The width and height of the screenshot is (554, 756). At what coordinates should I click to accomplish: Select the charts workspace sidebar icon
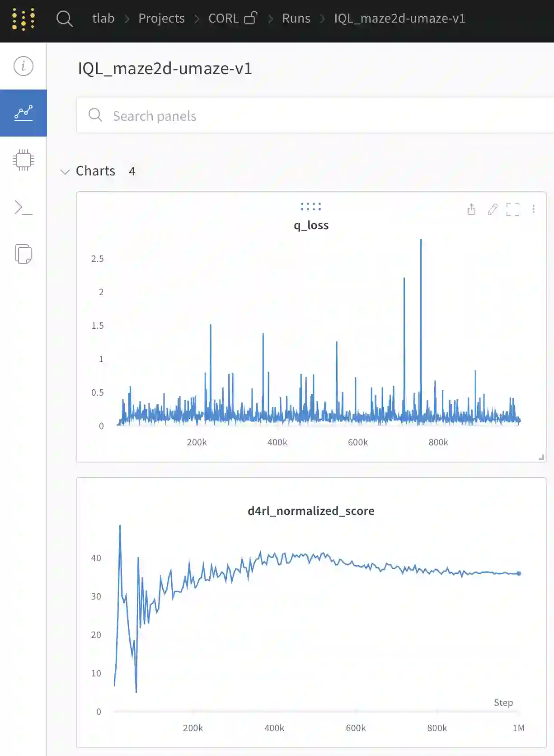coord(23,113)
